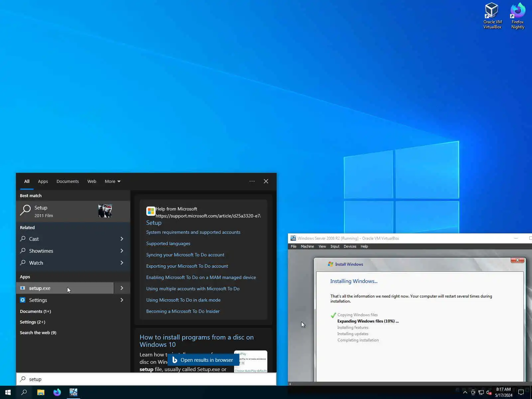Click the taskbar search magnifier icon

pyautogui.click(x=24, y=392)
